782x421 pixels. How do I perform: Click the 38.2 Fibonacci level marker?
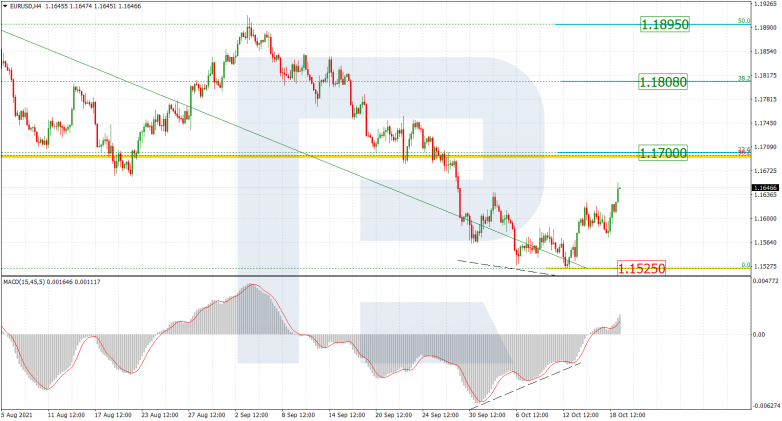[x=744, y=78]
